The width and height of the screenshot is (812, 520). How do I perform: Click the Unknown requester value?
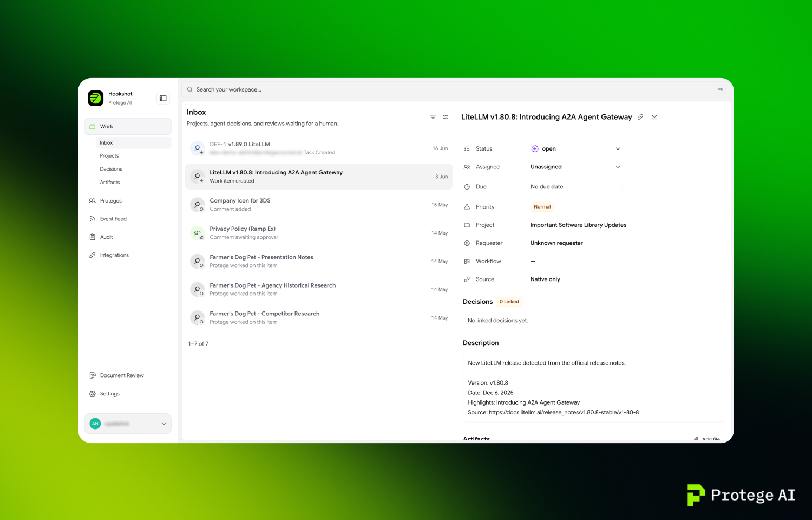pyautogui.click(x=556, y=243)
